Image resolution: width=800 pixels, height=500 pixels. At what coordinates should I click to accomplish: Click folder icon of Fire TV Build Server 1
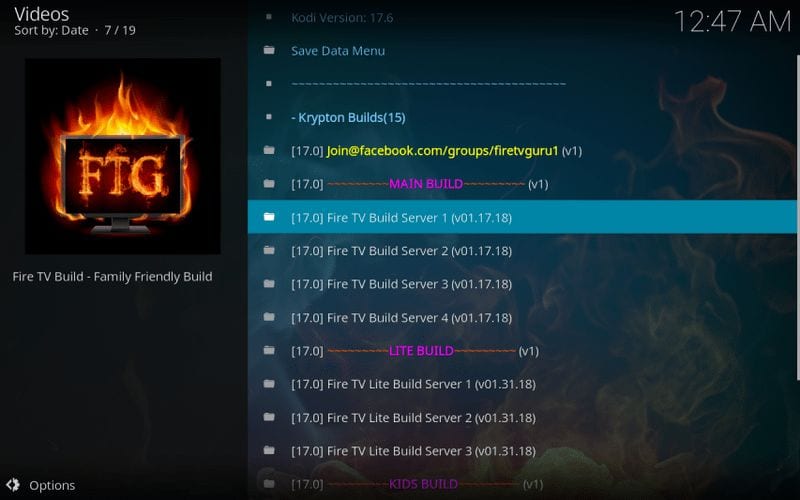point(269,217)
